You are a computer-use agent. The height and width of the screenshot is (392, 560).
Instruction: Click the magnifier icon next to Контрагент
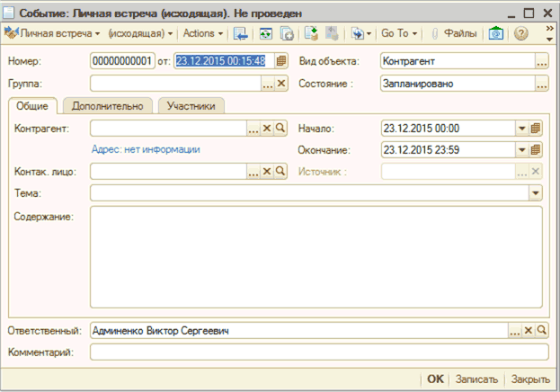click(x=280, y=128)
